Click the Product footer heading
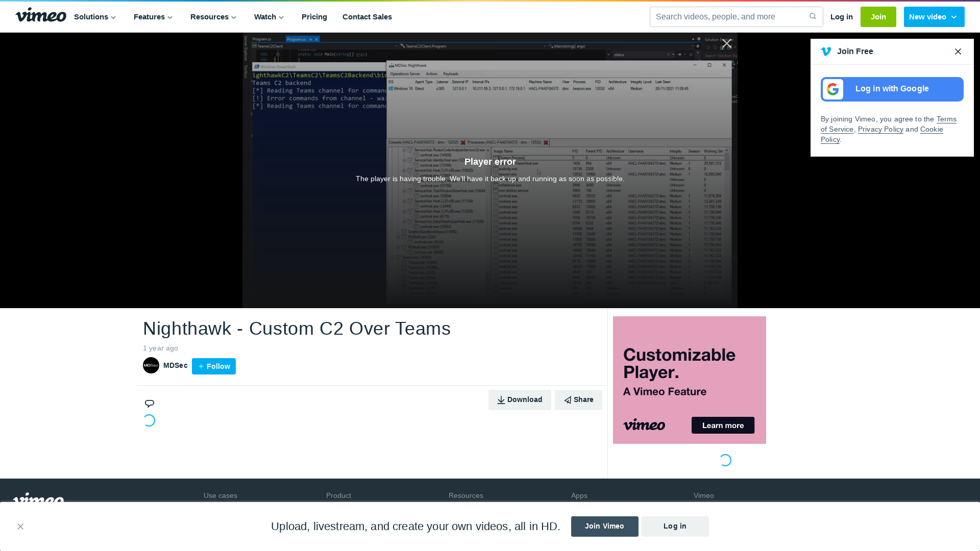 click(x=338, y=495)
